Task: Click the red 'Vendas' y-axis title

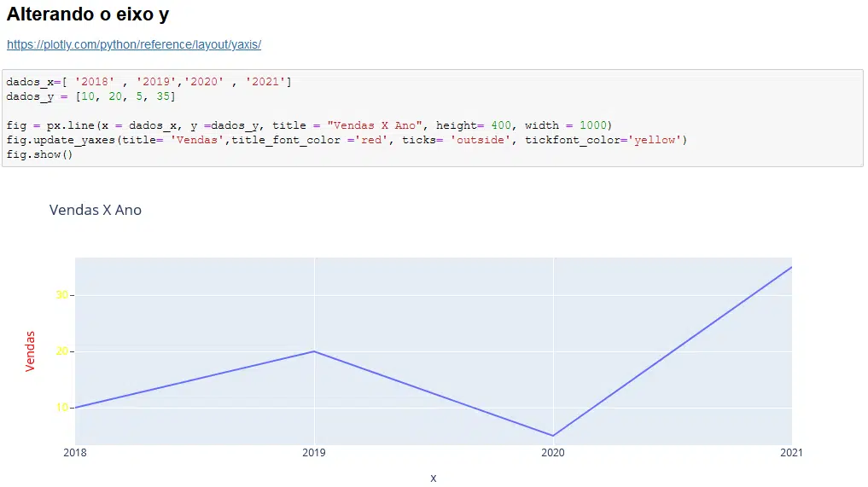Action: click(31, 351)
